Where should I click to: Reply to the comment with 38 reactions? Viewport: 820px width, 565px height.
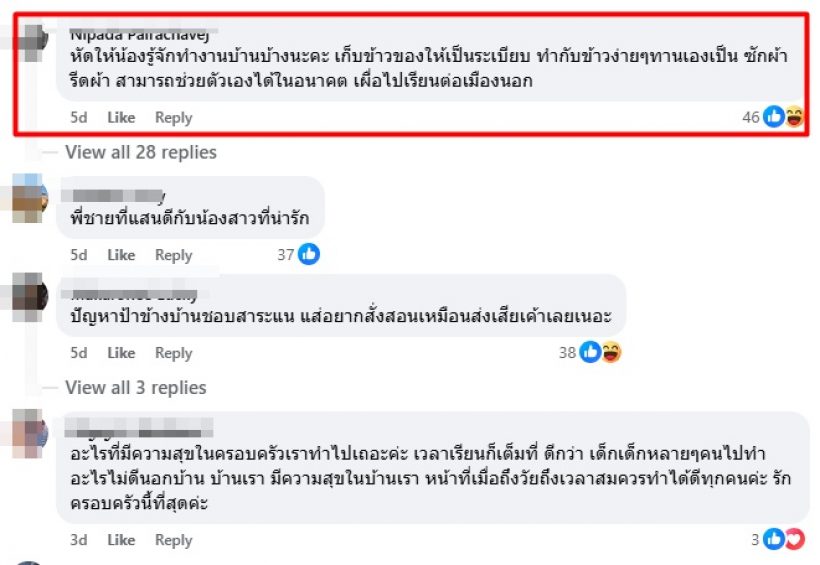tap(173, 353)
